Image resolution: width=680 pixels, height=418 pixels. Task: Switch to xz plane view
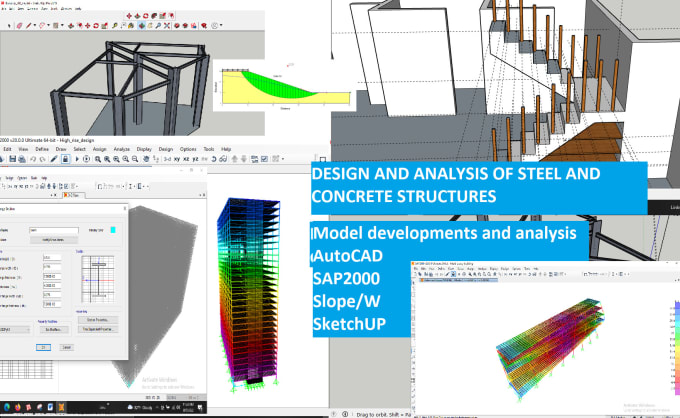(x=186, y=159)
